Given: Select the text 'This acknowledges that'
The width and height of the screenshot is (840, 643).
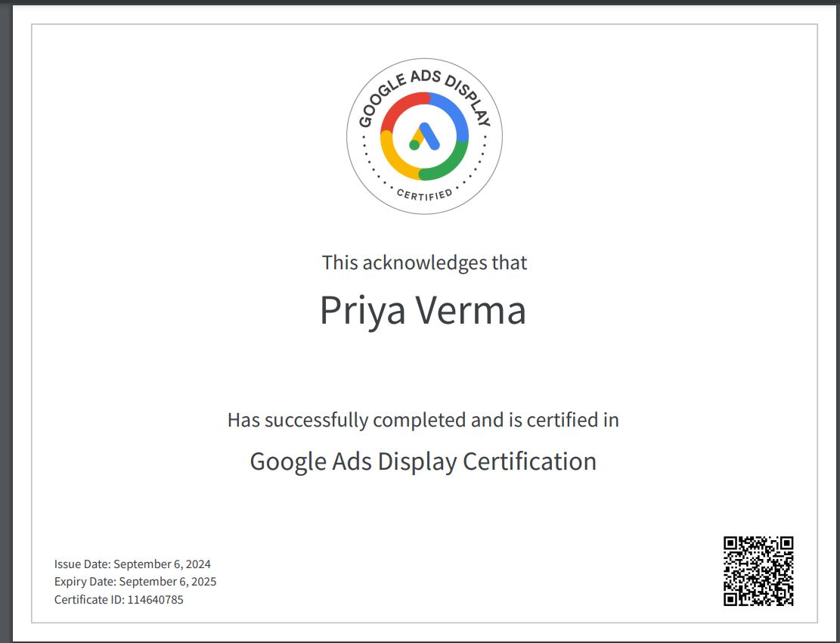Looking at the screenshot, I should (x=424, y=262).
